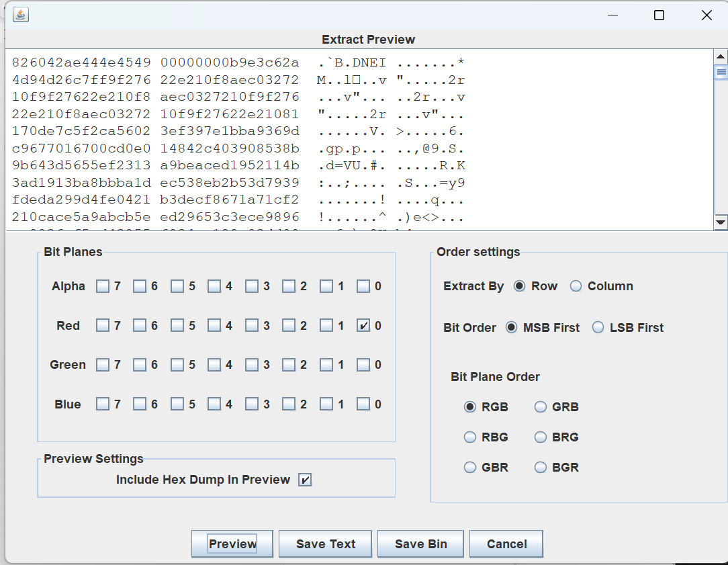The width and height of the screenshot is (728, 565).
Task: Check Red bit plane 6
Action: [140, 325]
